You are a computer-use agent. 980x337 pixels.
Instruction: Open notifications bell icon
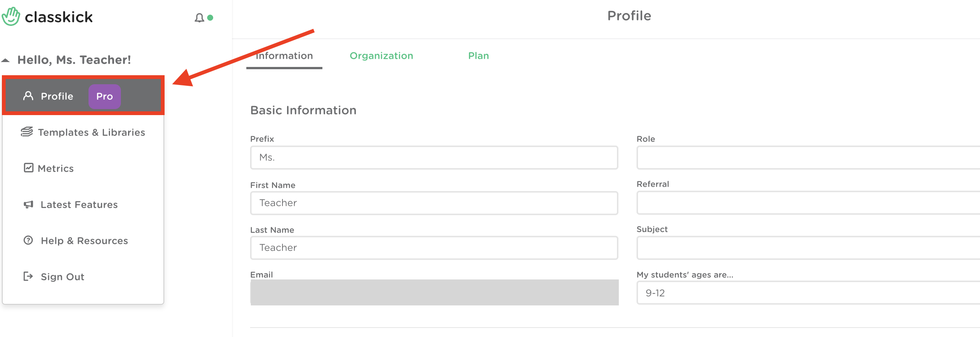[x=199, y=18]
